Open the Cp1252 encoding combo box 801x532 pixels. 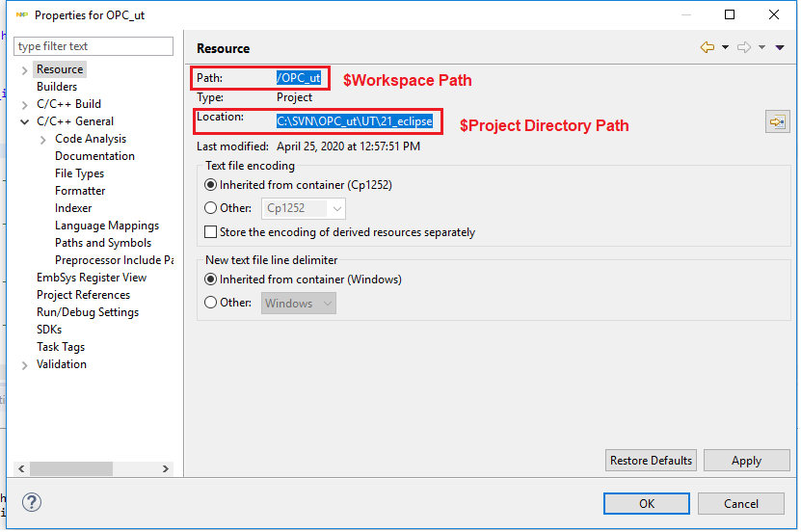pos(304,208)
